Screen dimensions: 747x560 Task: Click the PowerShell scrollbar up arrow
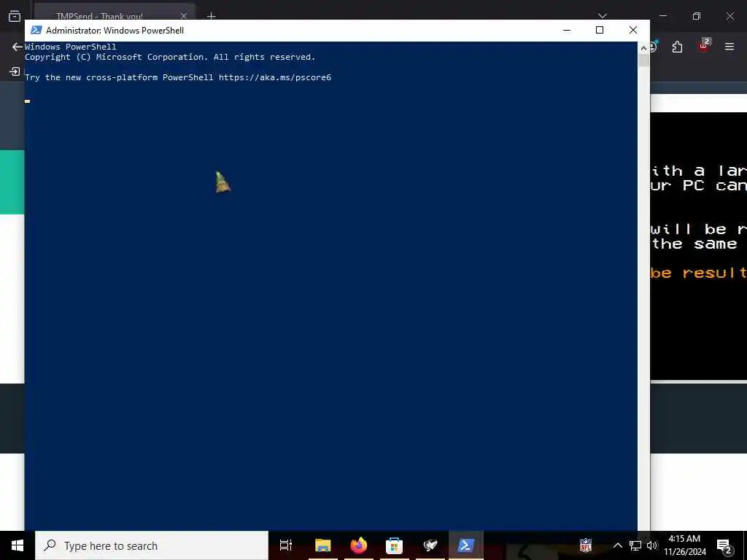click(643, 48)
